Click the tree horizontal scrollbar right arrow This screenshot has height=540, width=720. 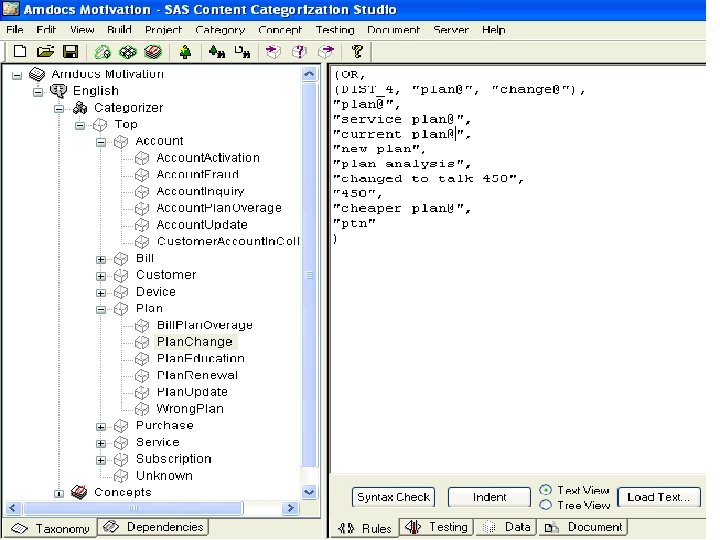pos(290,508)
